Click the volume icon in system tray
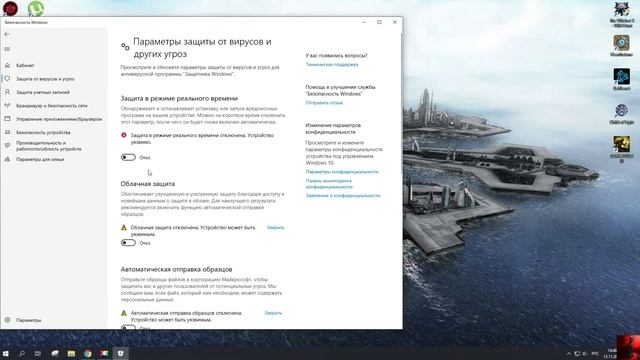The height and width of the screenshot is (360, 640). click(584, 353)
